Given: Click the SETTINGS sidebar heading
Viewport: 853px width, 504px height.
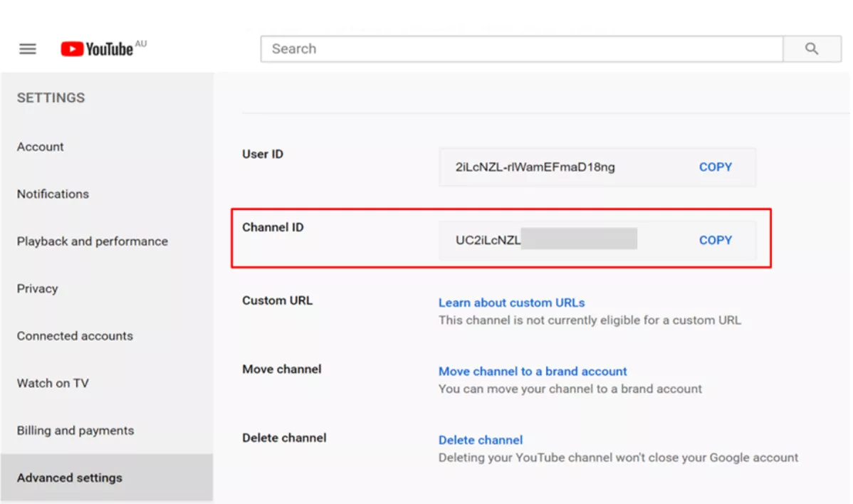Looking at the screenshot, I should (51, 98).
